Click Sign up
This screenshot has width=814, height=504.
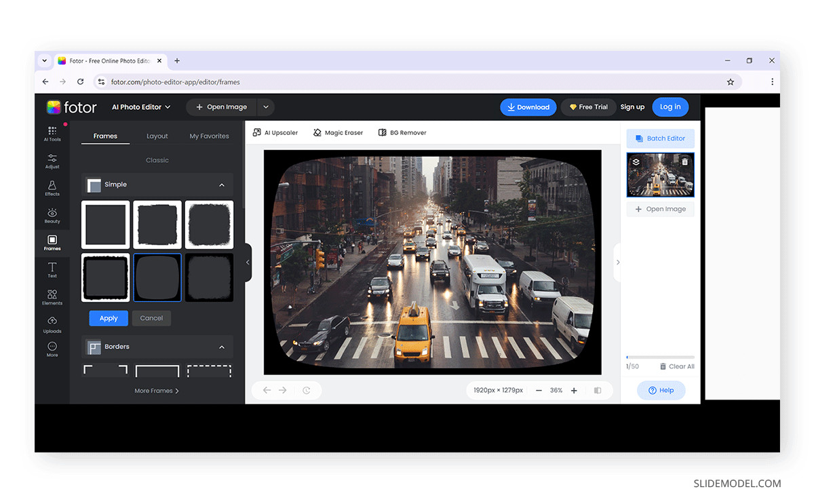tap(632, 107)
